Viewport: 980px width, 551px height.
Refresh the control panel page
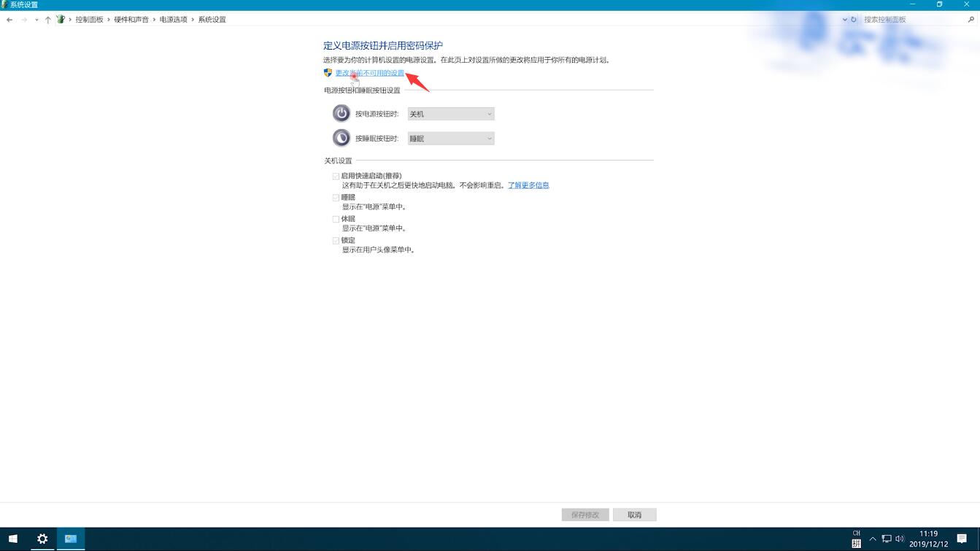[854, 20]
